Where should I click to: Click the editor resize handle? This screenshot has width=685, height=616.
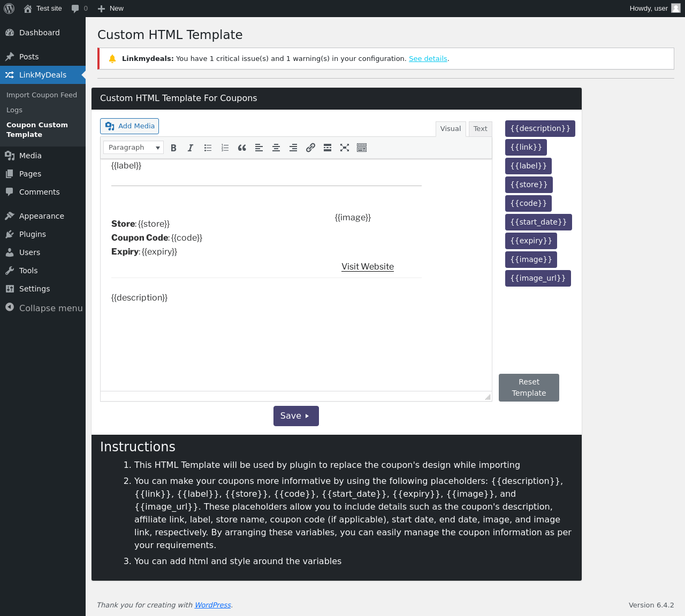coord(488,397)
